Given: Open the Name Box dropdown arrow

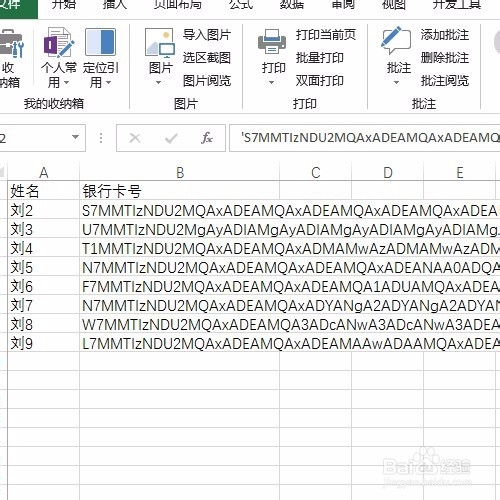Looking at the screenshot, I should tap(76, 137).
